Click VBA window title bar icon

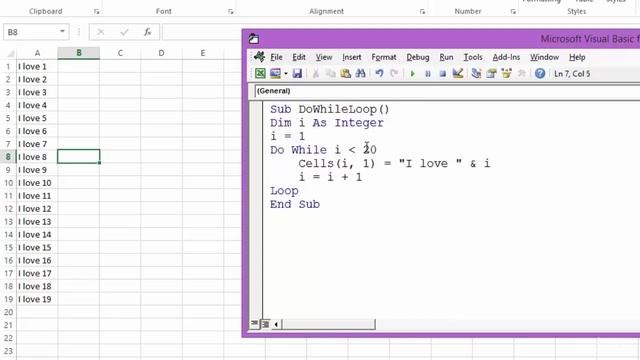253,39
